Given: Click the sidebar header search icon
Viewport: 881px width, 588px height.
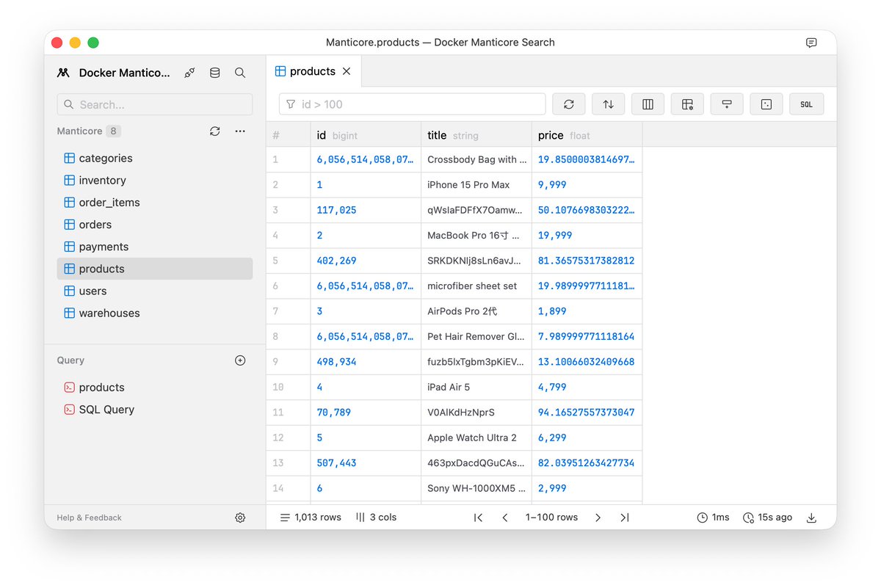Looking at the screenshot, I should (240, 73).
